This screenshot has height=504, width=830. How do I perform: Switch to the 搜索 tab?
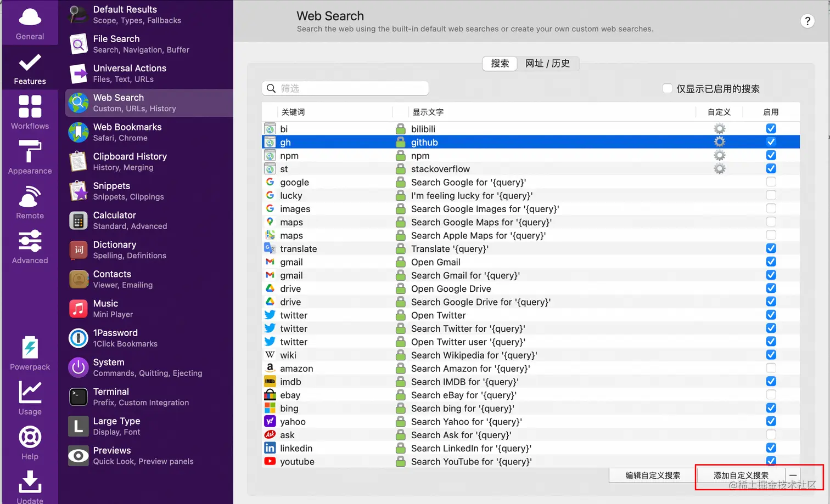pyautogui.click(x=500, y=64)
